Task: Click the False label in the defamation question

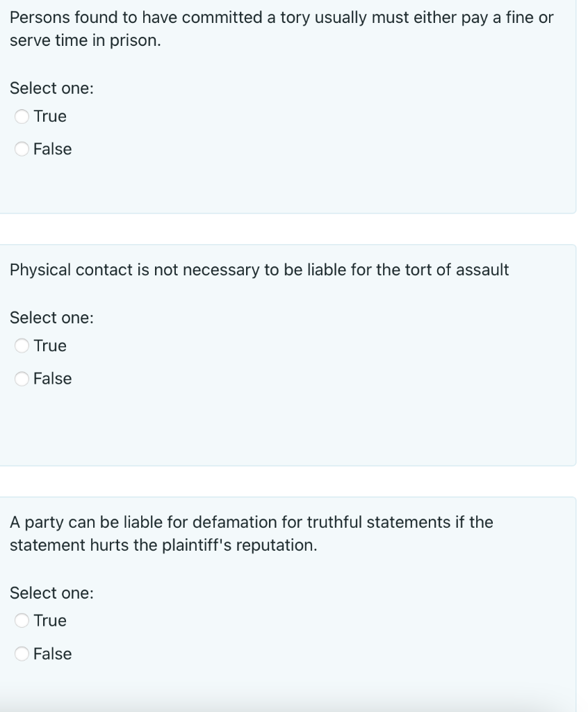Action: coord(52,654)
